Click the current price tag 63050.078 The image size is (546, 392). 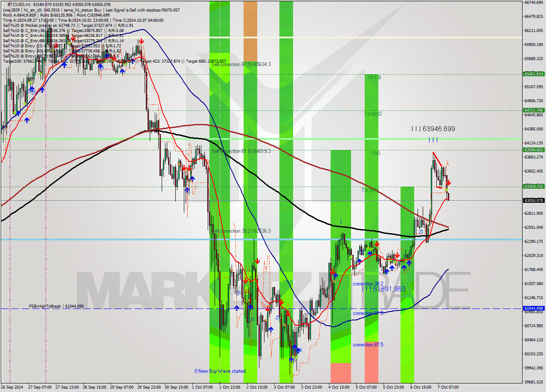click(534, 200)
